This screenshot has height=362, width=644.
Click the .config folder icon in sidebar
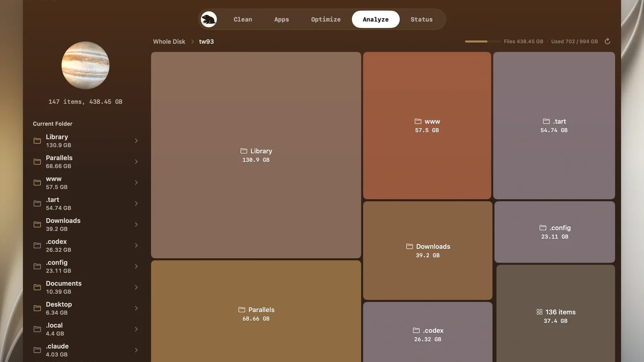(37, 266)
